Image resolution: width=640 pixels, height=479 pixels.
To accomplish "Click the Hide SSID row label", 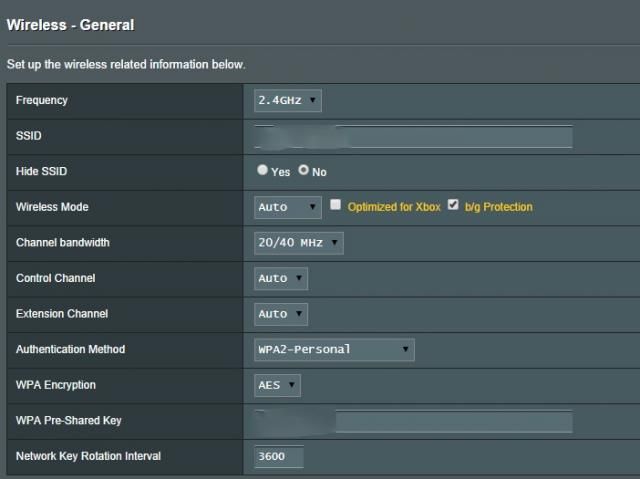I will (42, 172).
